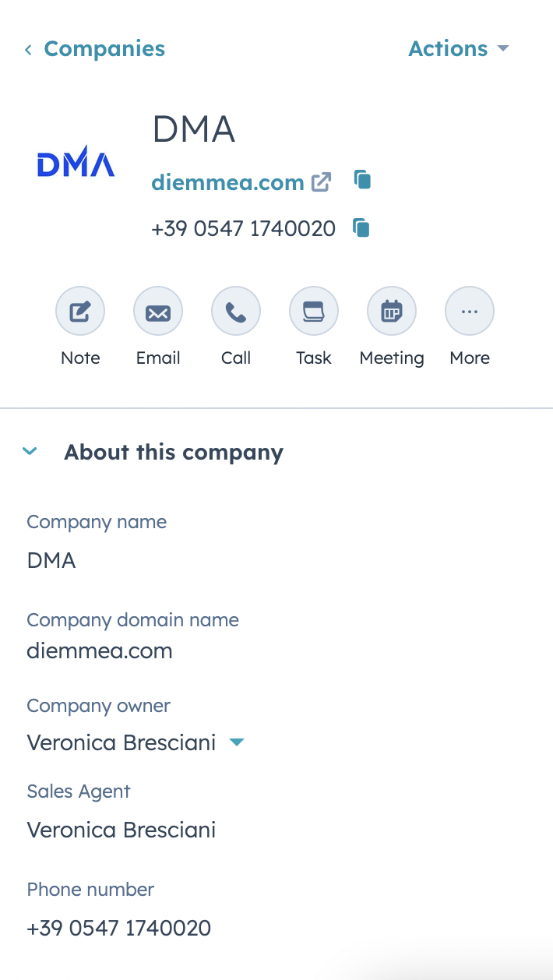Edit the Company domain name field
The width and height of the screenshot is (553, 980).
coord(100,650)
